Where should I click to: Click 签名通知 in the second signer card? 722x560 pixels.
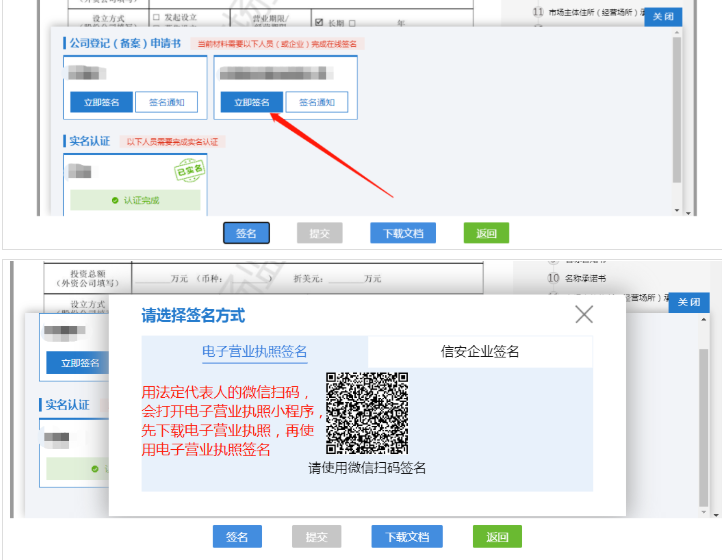click(316, 102)
